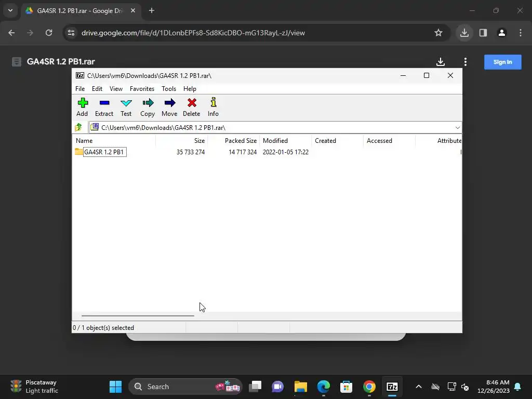This screenshot has height=399, width=532.
Task: Open the Tools menu
Action: pos(169,88)
